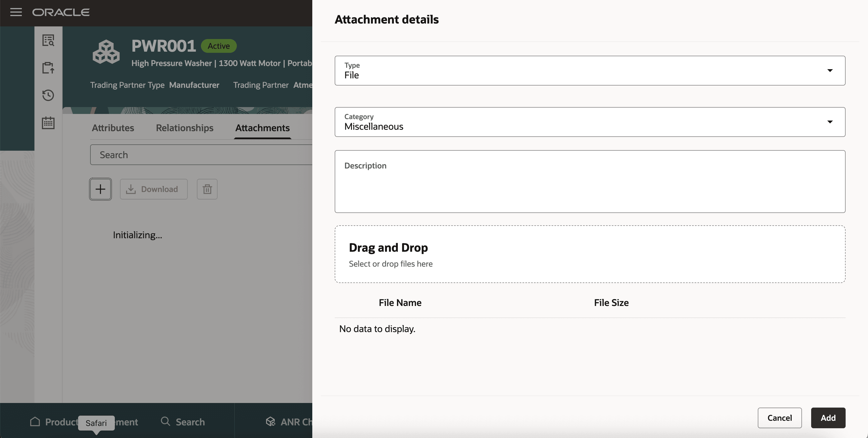
Task: Select the Attachments tab
Action: [x=262, y=128]
